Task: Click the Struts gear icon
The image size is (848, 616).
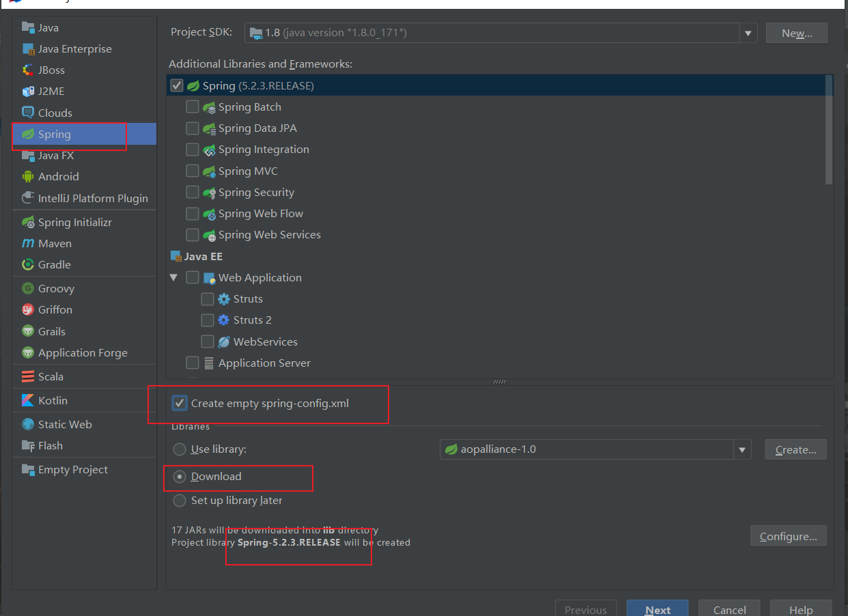Action: [x=225, y=299]
